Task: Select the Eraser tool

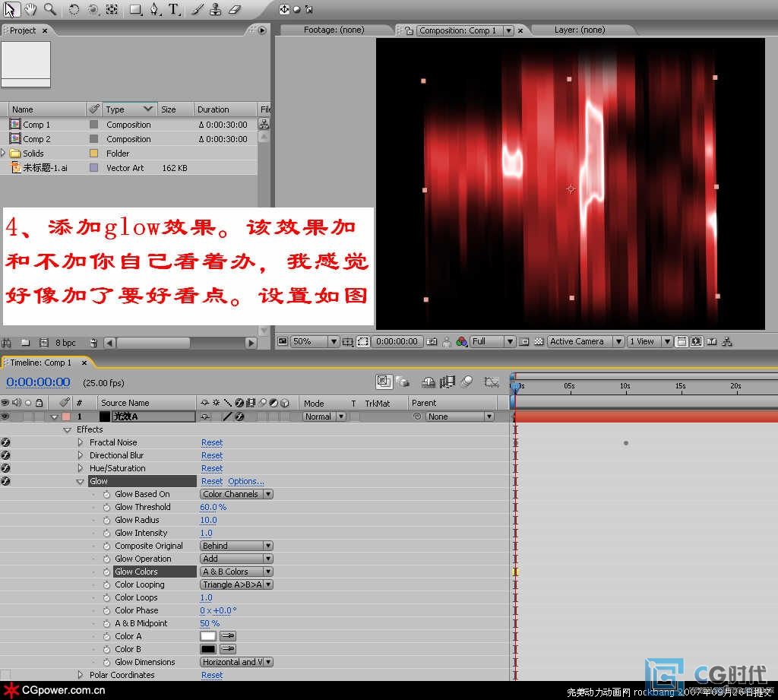Action: (234, 10)
